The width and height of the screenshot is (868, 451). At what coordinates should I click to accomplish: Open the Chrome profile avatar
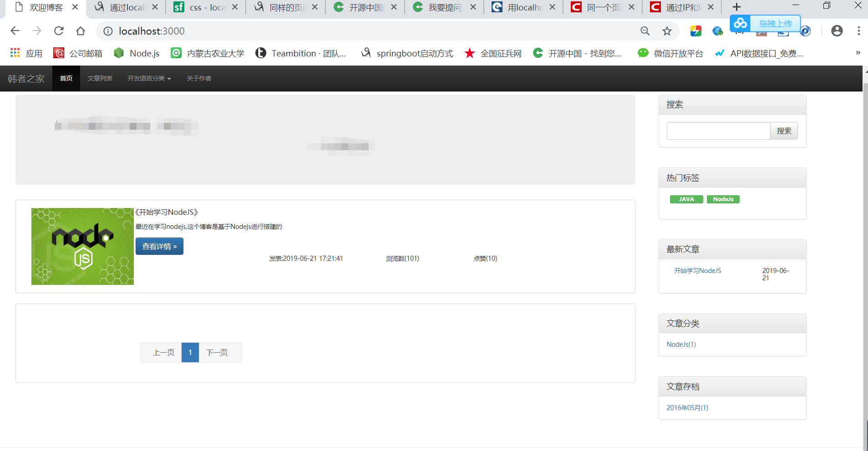837,31
